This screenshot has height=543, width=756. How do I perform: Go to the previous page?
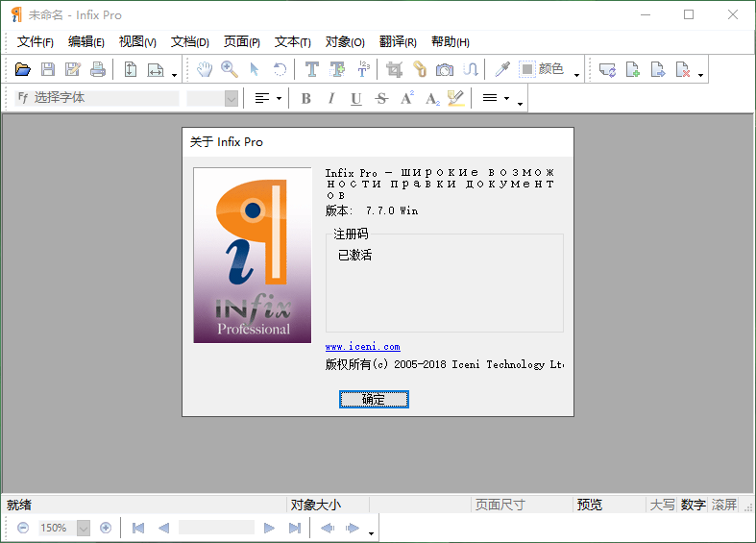click(163, 528)
